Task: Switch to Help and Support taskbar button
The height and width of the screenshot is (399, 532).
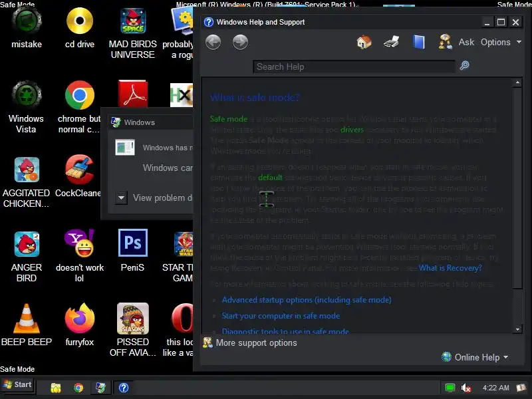Action: 124,388
